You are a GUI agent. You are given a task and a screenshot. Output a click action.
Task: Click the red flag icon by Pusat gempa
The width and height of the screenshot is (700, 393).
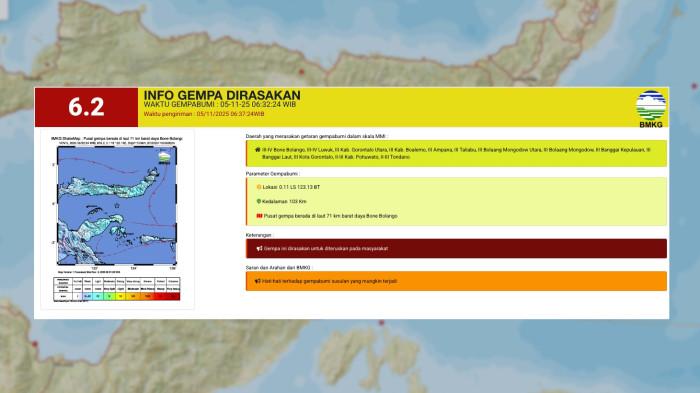click(x=259, y=216)
